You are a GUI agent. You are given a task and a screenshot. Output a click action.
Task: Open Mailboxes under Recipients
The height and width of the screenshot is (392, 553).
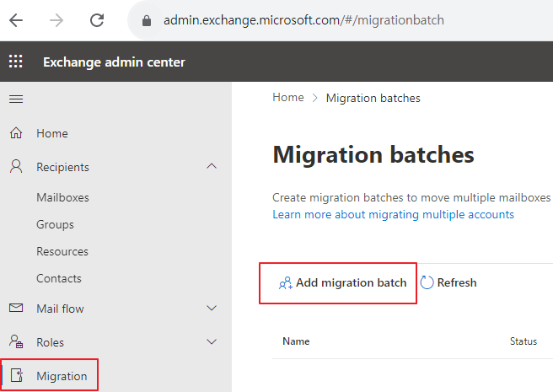tap(62, 197)
